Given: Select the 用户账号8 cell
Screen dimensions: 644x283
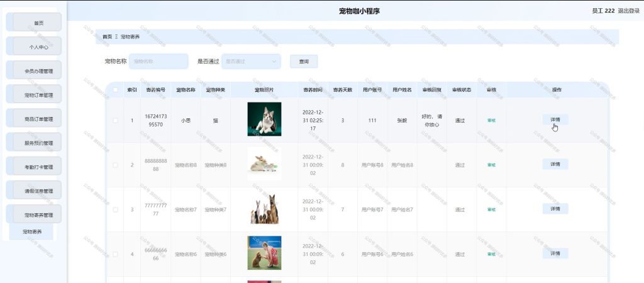Looking at the screenshot, I should pyautogui.click(x=372, y=165).
